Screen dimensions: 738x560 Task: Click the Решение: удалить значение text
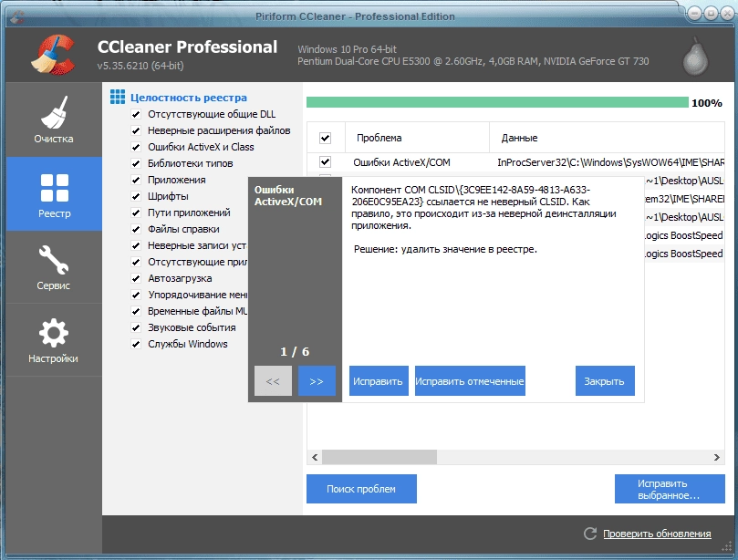click(x=445, y=249)
